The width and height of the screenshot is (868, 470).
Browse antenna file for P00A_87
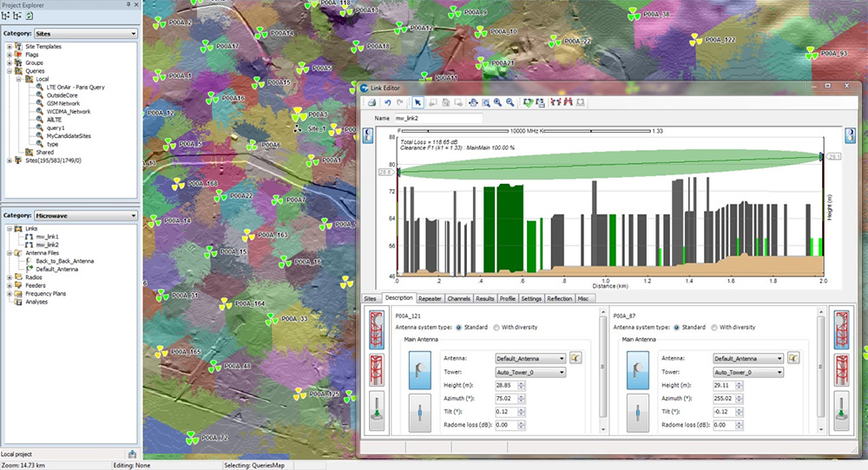pos(793,358)
